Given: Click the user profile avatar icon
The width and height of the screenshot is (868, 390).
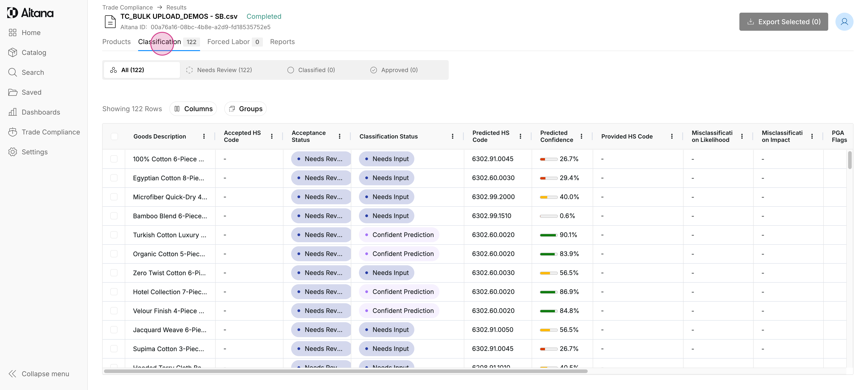Looking at the screenshot, I should 844,22.
